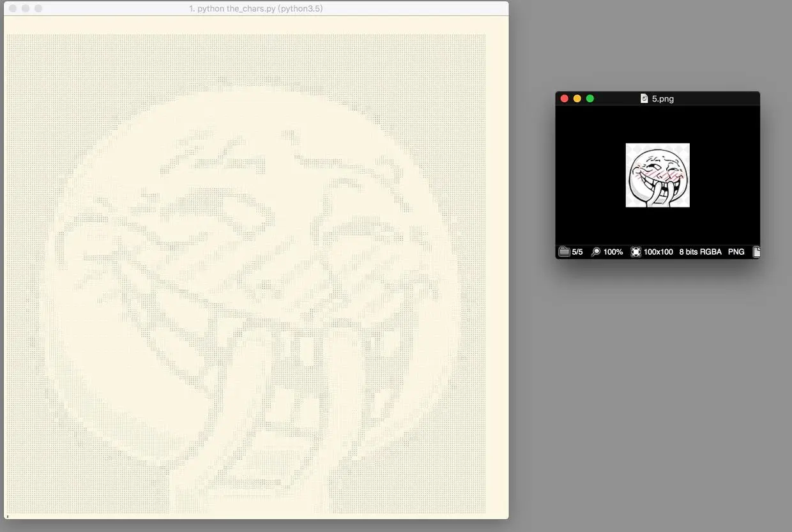Click the ASCII art output in the terminal window

point(246,275)
